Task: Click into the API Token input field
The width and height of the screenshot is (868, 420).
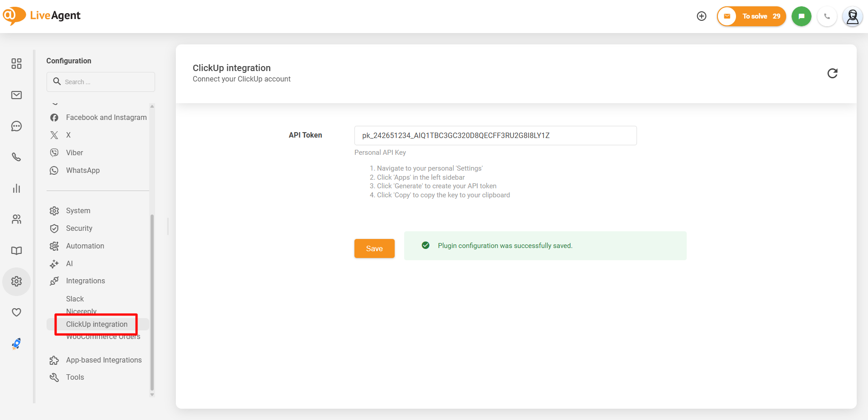Action: tap(495, 136)
